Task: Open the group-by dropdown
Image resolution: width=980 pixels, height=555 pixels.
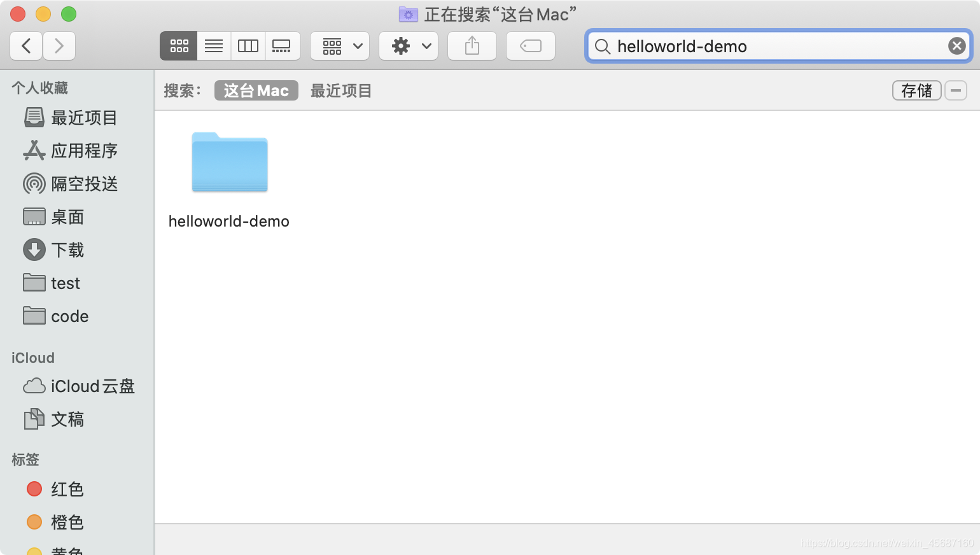Action: (340, 46)
